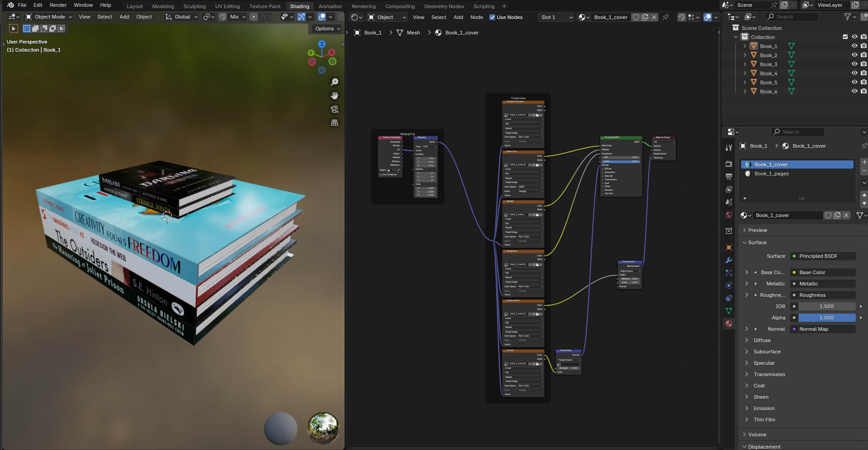Viewport: 868px width, 450px height.
Task: Click the gizmo visibility toggle icon in viewport header
Action: coord(301,17)
